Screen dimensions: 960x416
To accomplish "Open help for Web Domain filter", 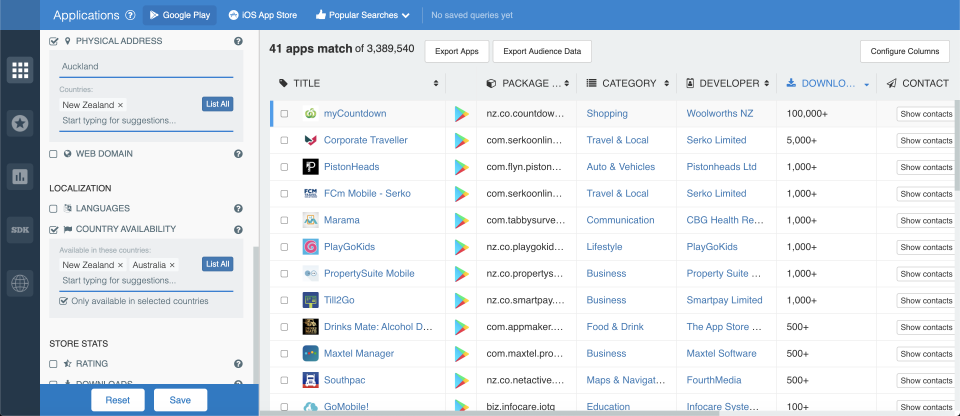I will tap(238, 154).
